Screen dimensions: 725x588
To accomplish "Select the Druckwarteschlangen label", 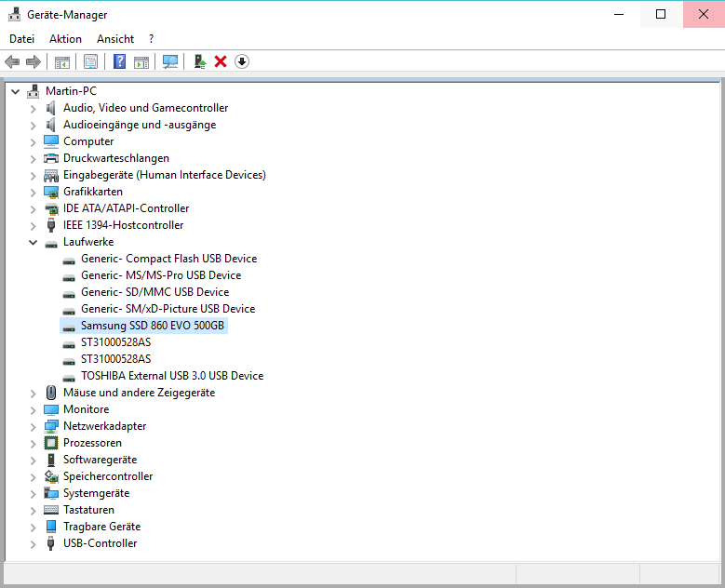I will [x=116, y=158].
